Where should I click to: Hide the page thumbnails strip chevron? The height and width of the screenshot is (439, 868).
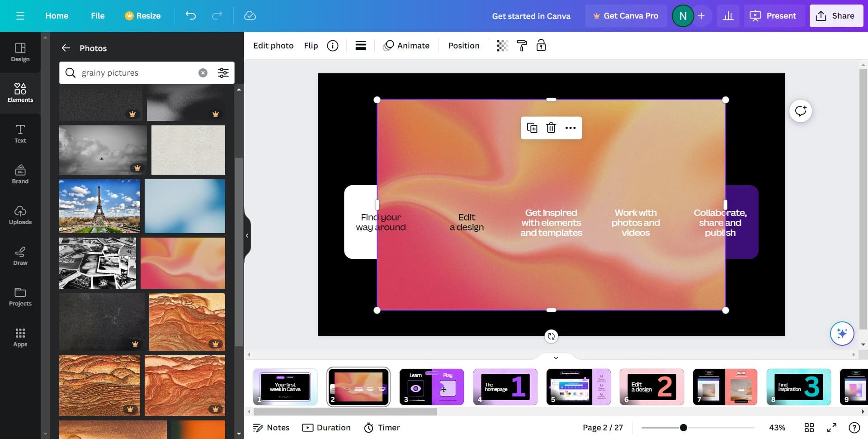[x=556, y=358]
